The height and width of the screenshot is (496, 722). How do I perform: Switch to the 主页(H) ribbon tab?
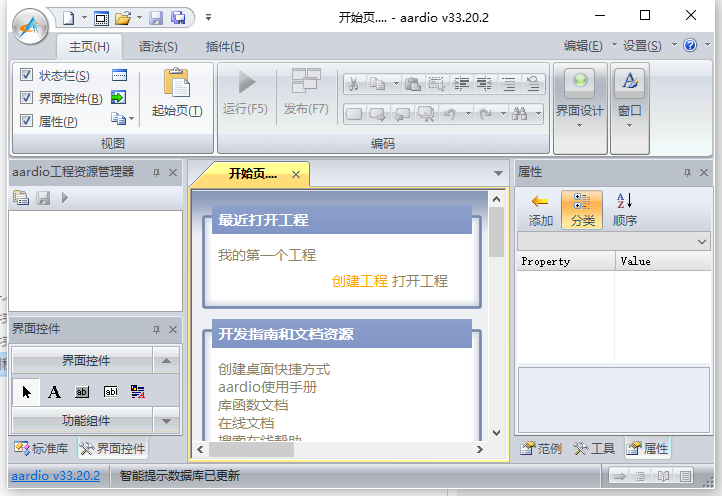[x=89, y=47]
